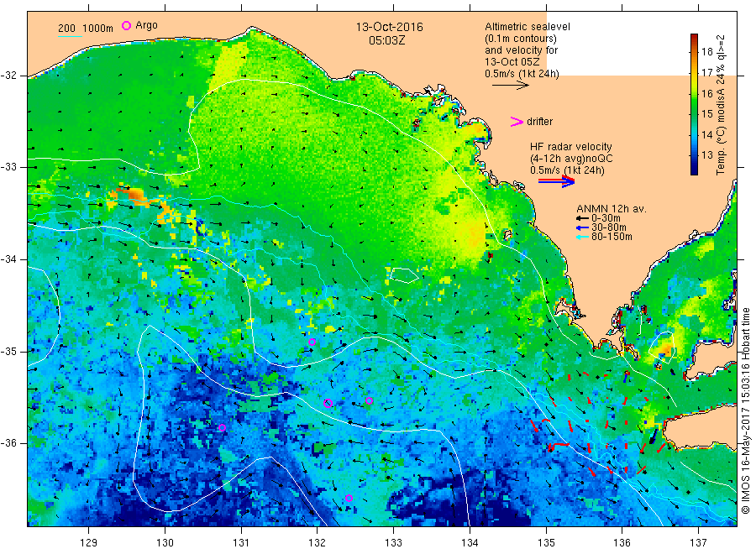Click the IMOS copyright timestamp text

tap(745, 410)
